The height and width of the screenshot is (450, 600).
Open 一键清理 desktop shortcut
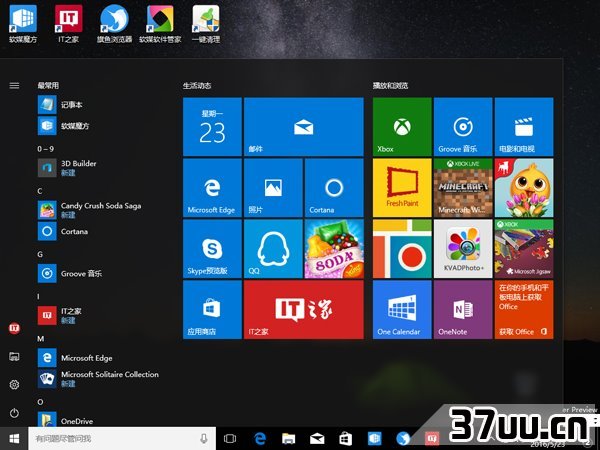coord(206,24)
